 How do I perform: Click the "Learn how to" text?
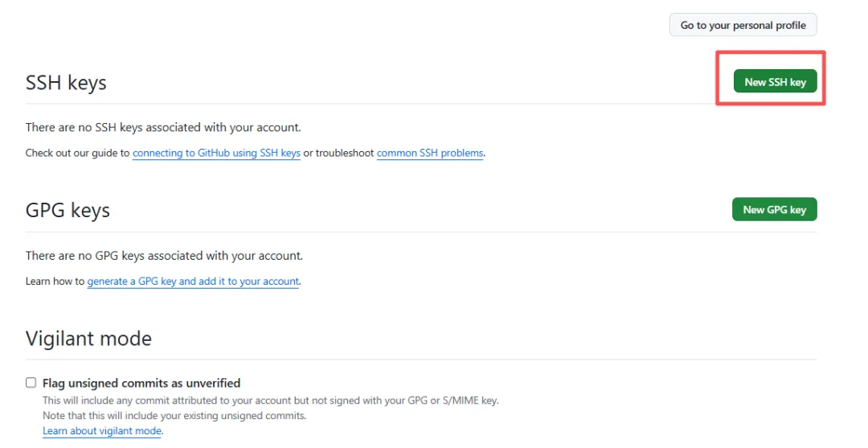coord(55,282)
